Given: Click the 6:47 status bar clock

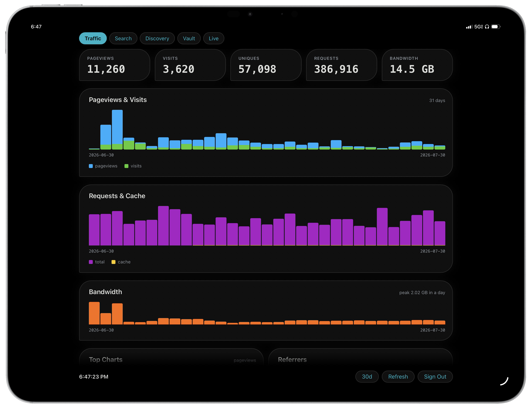Looking at the screenshot, I should [x=36, y=27].
